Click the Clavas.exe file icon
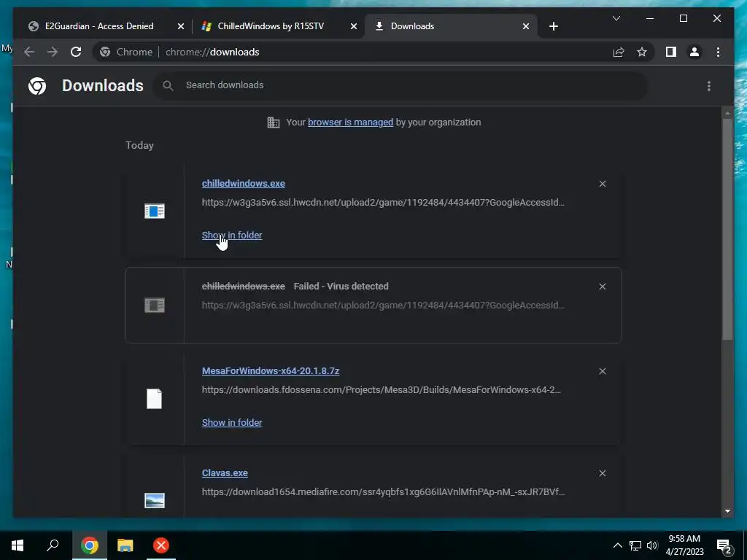The width and height of the screenshot is (747, 560). coord(155,500)
